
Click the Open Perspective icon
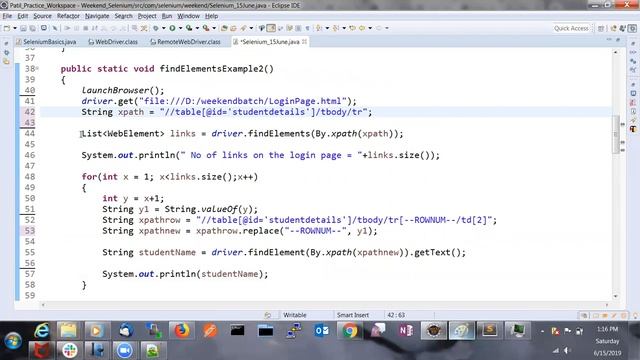tap(601, 28)
